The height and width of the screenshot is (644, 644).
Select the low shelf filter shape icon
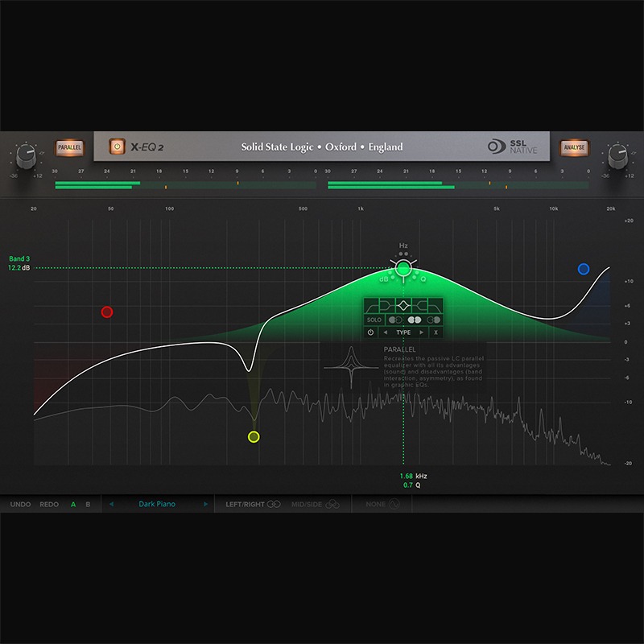tap(387, 306)
